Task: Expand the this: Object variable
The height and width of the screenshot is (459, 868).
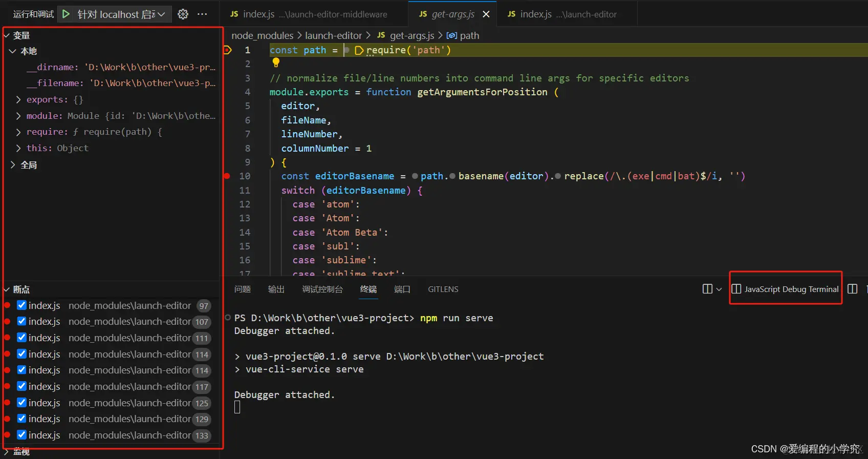Action: pyautogui.click(x=18, y=148)
